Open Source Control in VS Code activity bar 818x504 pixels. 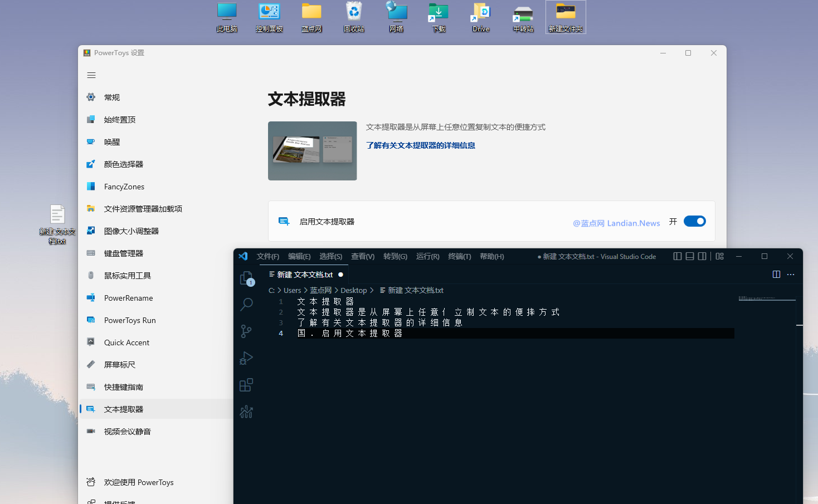point(246,331)
